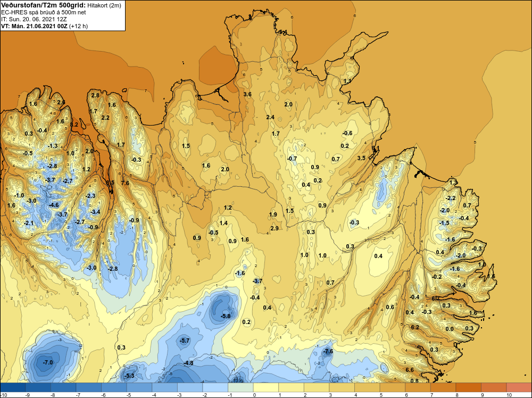
Task: Click the legend swatch between -10 and -9
Action: click(13, 387)
